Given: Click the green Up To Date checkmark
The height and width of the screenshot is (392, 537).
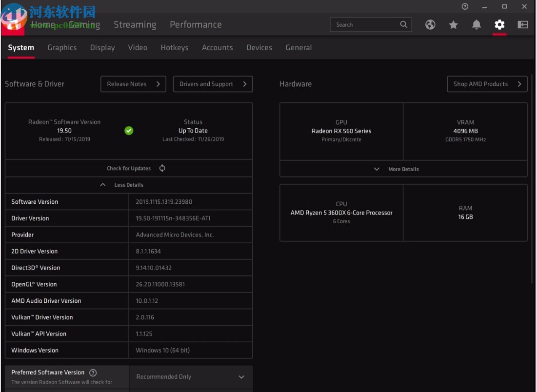Looking at the screenshot, I should click(129, 130).
